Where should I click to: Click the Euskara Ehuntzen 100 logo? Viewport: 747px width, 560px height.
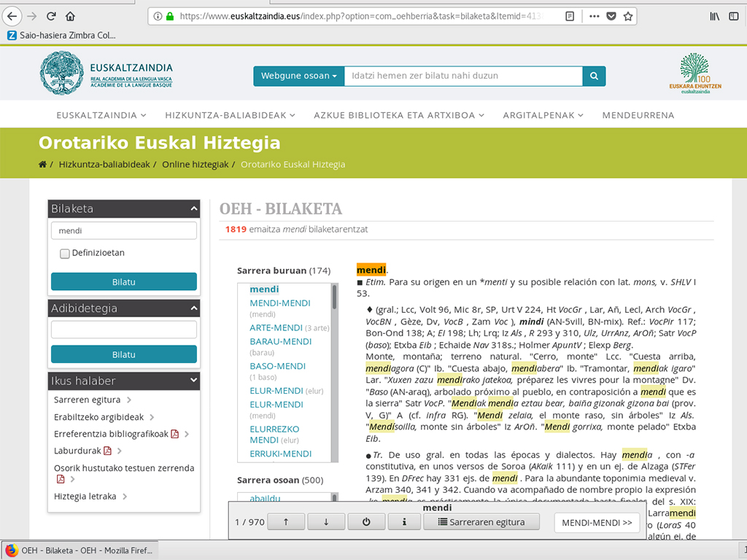point(695,74)
